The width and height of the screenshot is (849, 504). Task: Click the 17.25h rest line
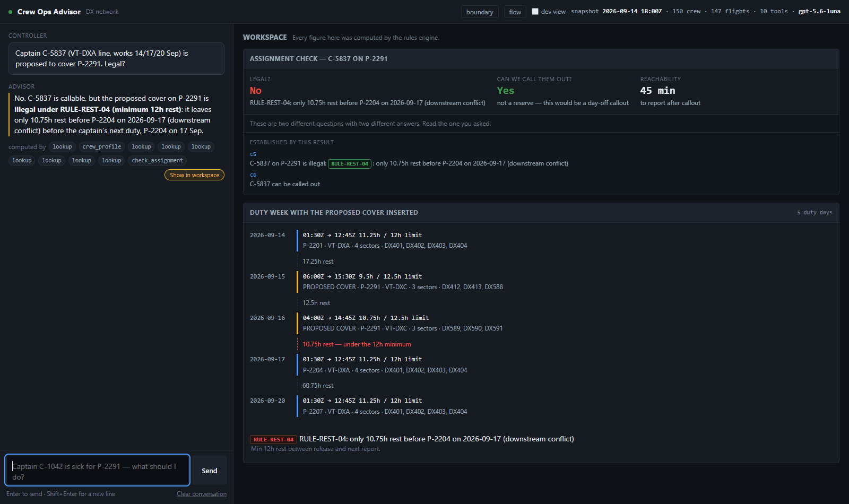318,262
